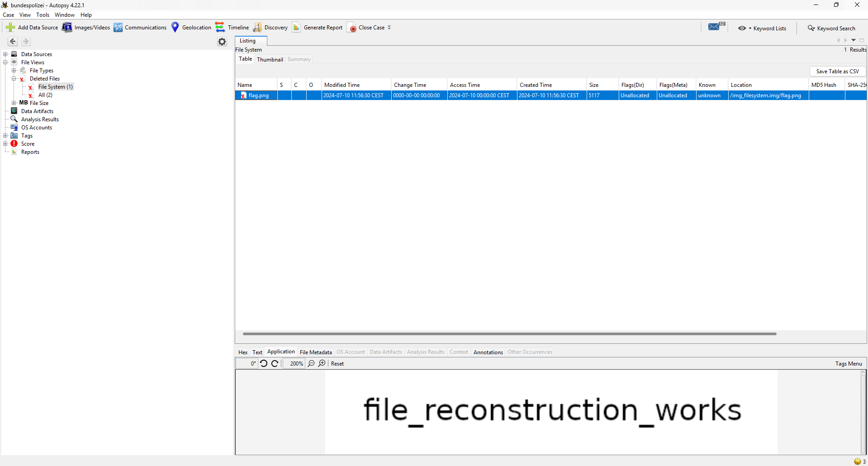Open the Tools menu
868x466 pixels.
tap(43, 15)
